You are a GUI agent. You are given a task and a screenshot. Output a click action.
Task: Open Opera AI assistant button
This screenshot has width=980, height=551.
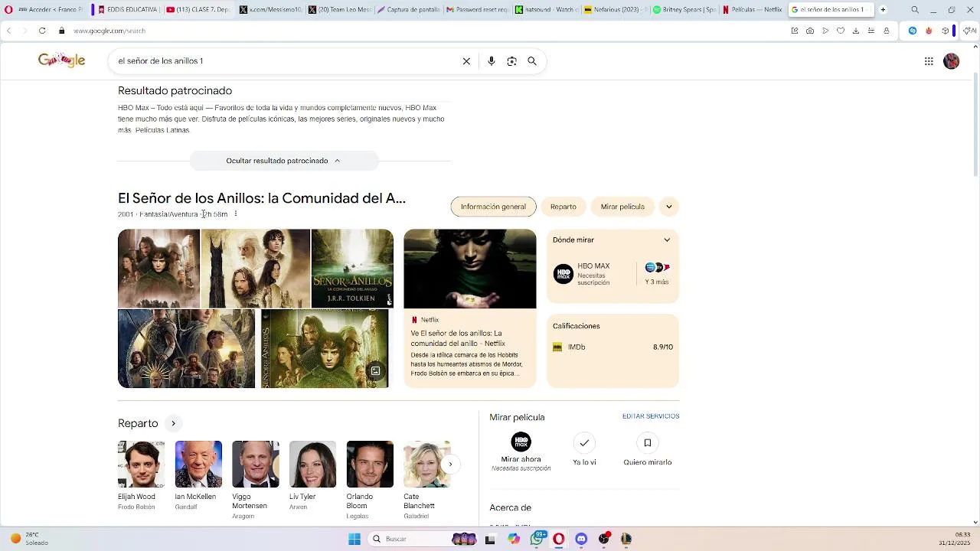(x=970, y=31)
